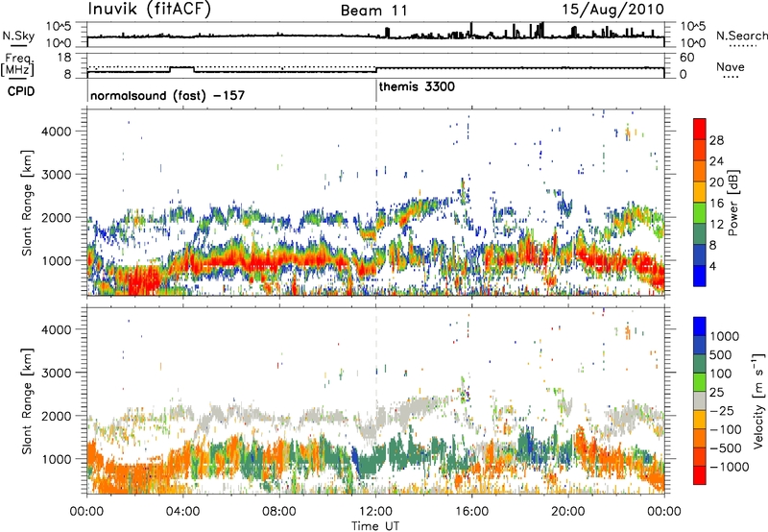Click the '500' label on the Velocity scale
This screenshot has height=532, width=768.
pyautogui.click(x=721, y=354)
